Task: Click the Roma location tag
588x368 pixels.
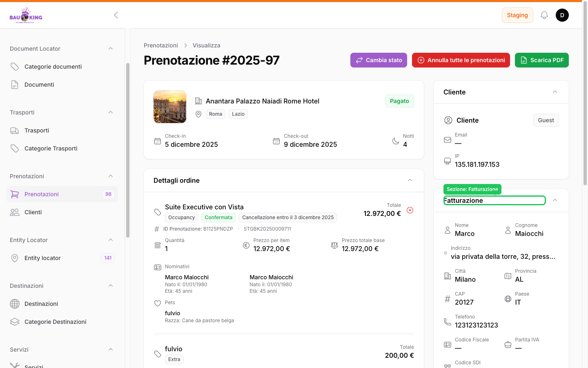Action: tap(216, 114)
